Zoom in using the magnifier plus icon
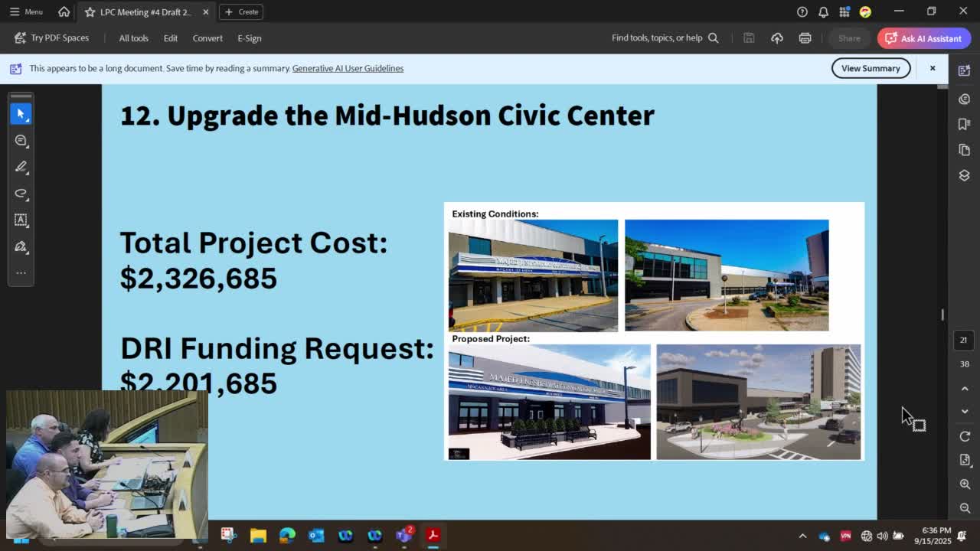Image resolution: width=980 pixels, height=551 pixels. [x=965, y=484]
